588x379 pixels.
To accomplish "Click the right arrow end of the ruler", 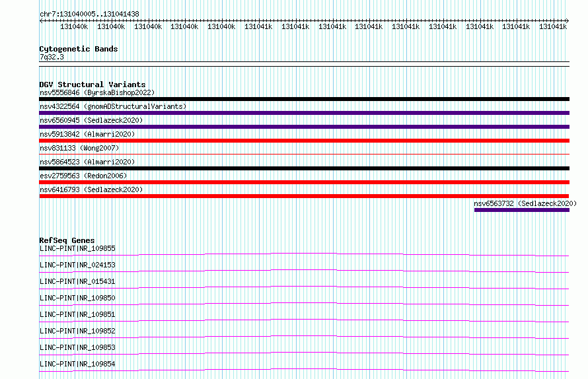I will [568, 21].
